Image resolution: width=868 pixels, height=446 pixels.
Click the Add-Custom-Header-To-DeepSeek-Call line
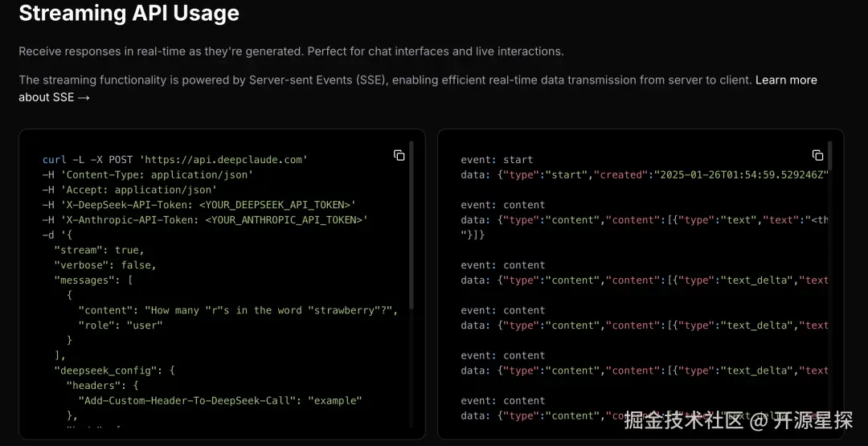[220, 400]
